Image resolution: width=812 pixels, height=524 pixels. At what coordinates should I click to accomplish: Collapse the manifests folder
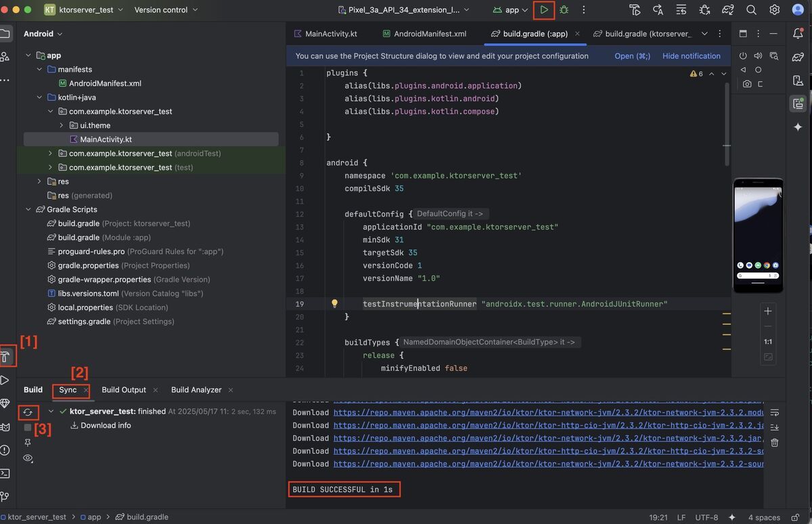[x=39, y=70]
